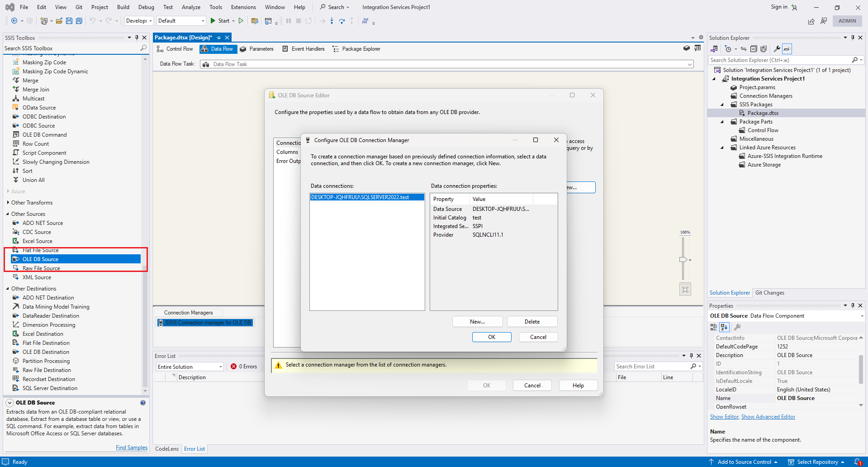The image size is (868, 467).
Task: Select Package.dtsx in Solution Explorer
Action: click(763, 113)
